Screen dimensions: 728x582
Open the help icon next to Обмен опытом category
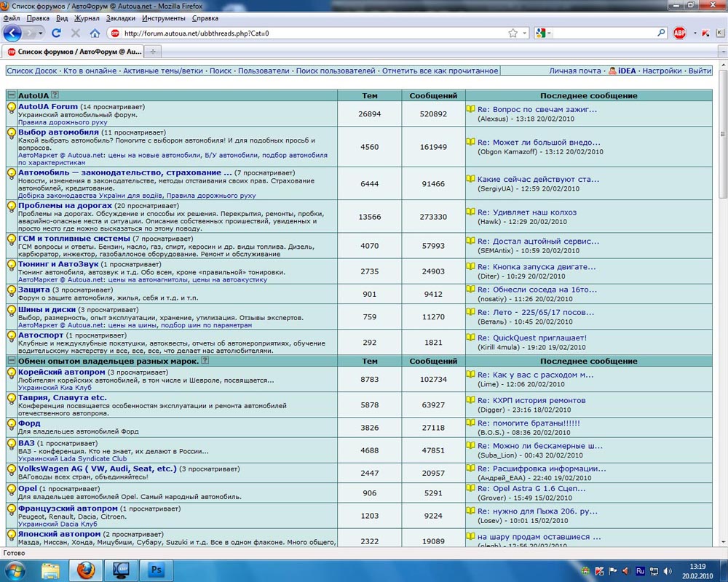(x=205, y=360)
